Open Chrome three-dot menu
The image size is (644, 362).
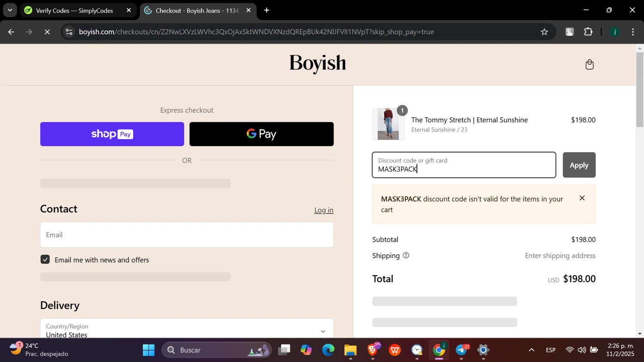633,32
